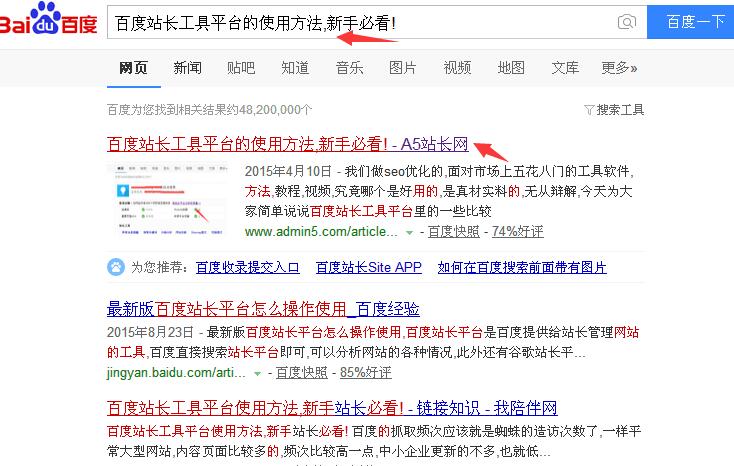Image resolution: width=734 pixels, height=466 pixels.
Task: Select the 网页 tab
Action: [133, 68]
